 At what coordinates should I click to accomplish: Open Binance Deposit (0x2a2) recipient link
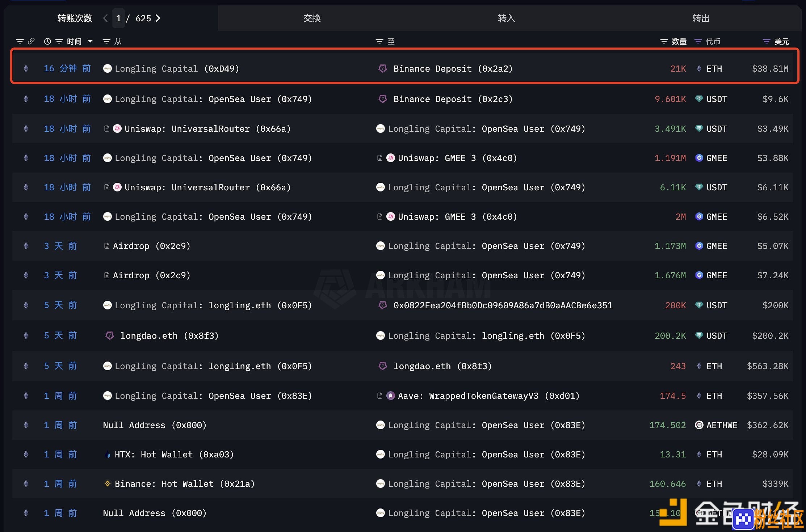tap(453, 68)
